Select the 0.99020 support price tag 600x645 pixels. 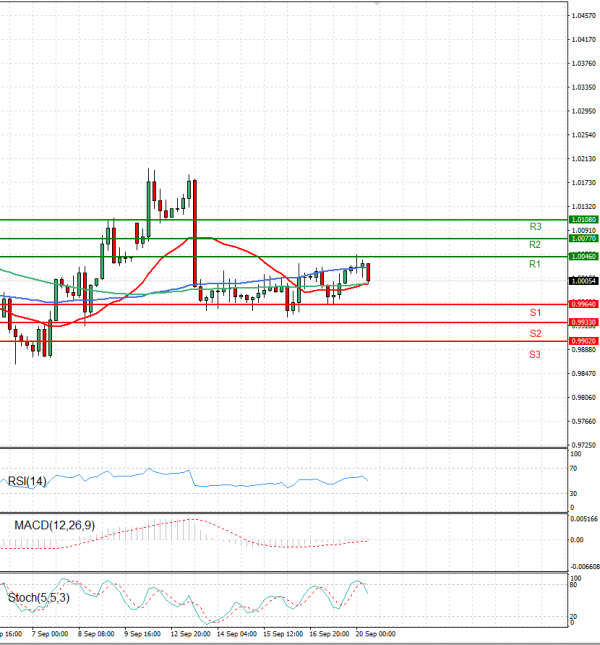(583, 341)
